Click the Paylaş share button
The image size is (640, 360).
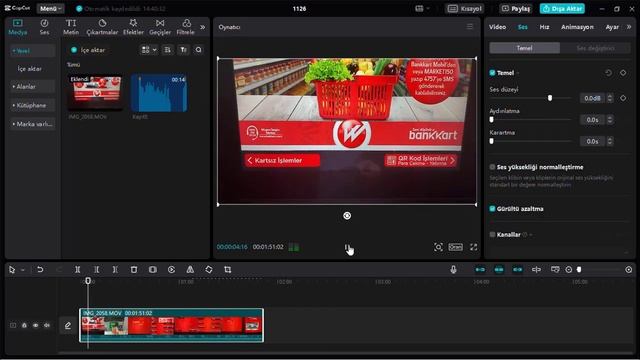(516, 9)
